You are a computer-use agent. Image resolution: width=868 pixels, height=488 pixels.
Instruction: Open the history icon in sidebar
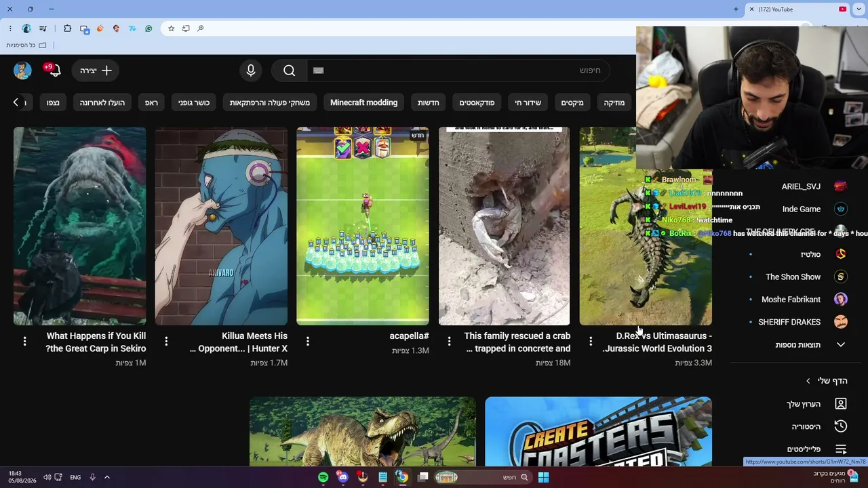pos(841,426)
